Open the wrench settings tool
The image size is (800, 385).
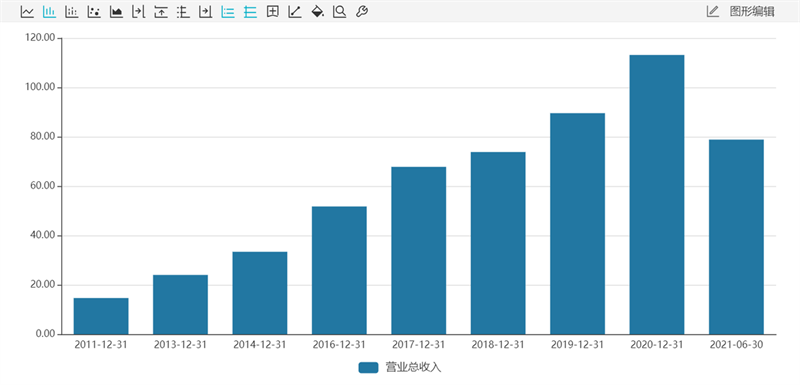pos(362,11)
